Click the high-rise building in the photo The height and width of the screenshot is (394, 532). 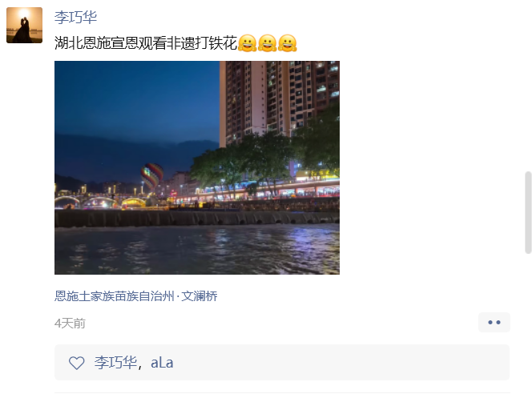pos(276,100)
